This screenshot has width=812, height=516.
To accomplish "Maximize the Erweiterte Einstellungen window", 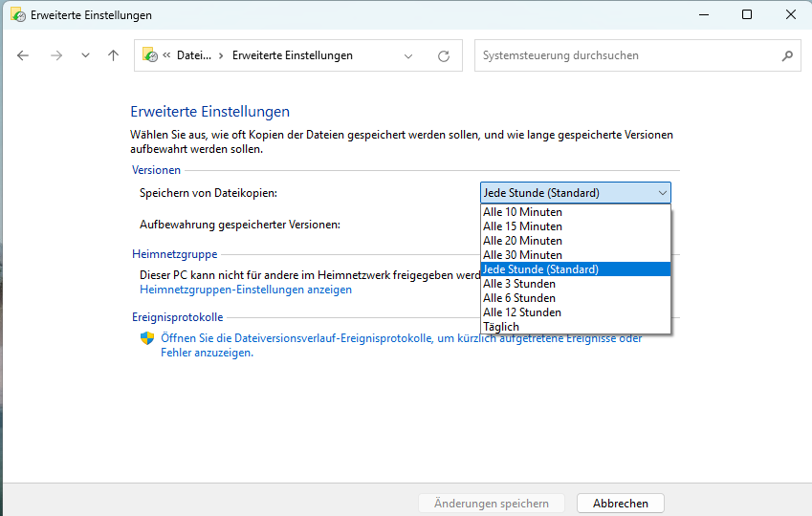I will pyautogui.click(x=747, y=14).
